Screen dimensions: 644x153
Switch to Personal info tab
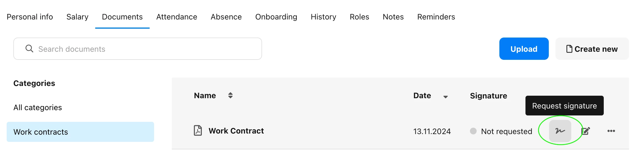tap(30, 17)
